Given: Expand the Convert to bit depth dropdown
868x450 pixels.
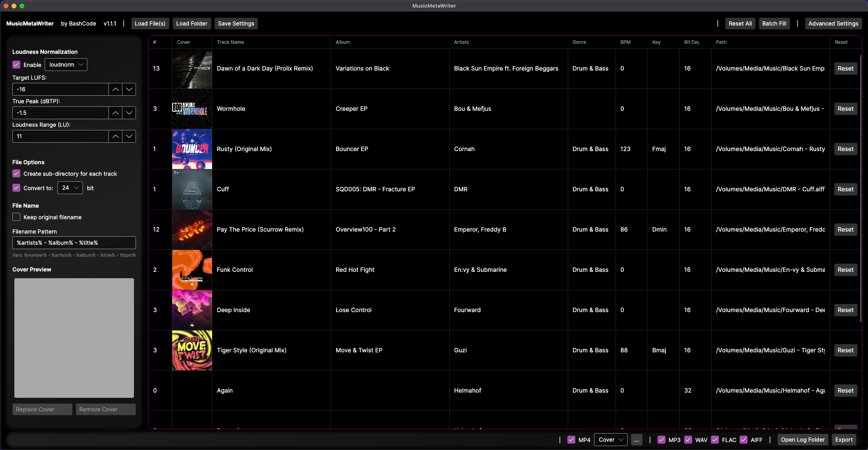Looking at the screenshot, I should [x=70, y=188].
